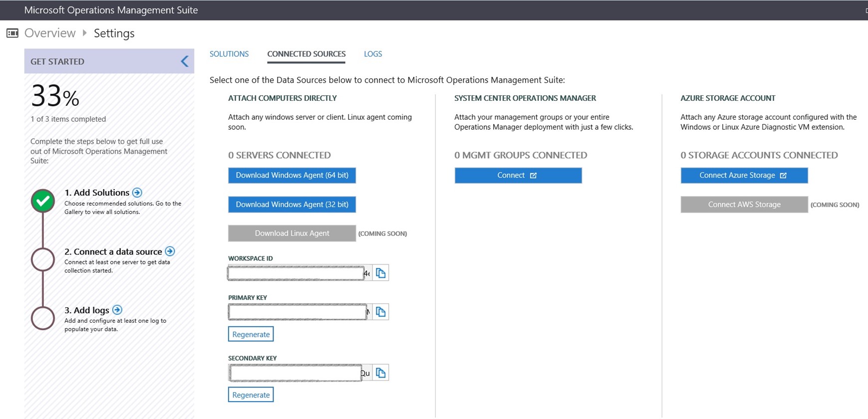The width and height of the screenshot is (868, 419).
Task: Download Windows Agent (32 bit)
Action: coord(292,205)
